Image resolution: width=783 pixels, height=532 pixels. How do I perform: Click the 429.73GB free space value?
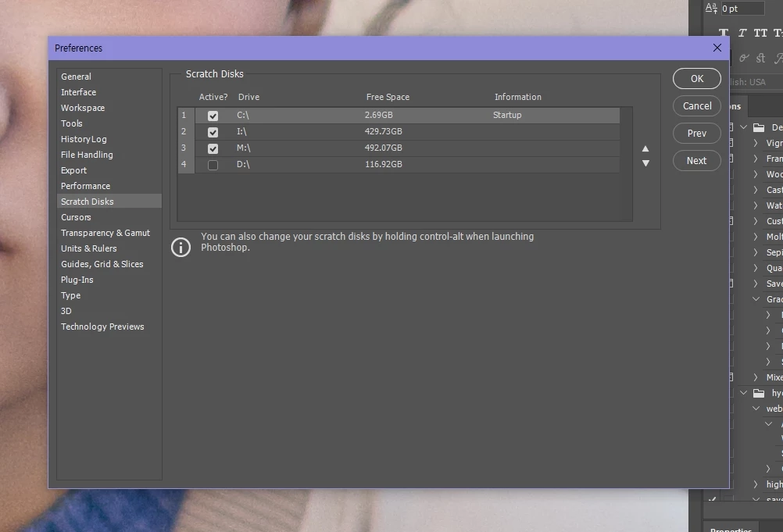[x=383, y=131]
